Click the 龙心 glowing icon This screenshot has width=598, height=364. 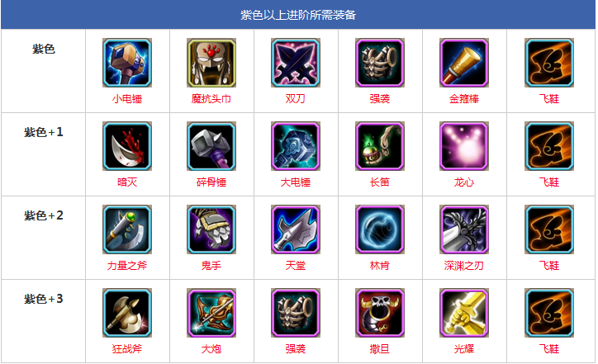pyautogui.click(x=464, y=146)
